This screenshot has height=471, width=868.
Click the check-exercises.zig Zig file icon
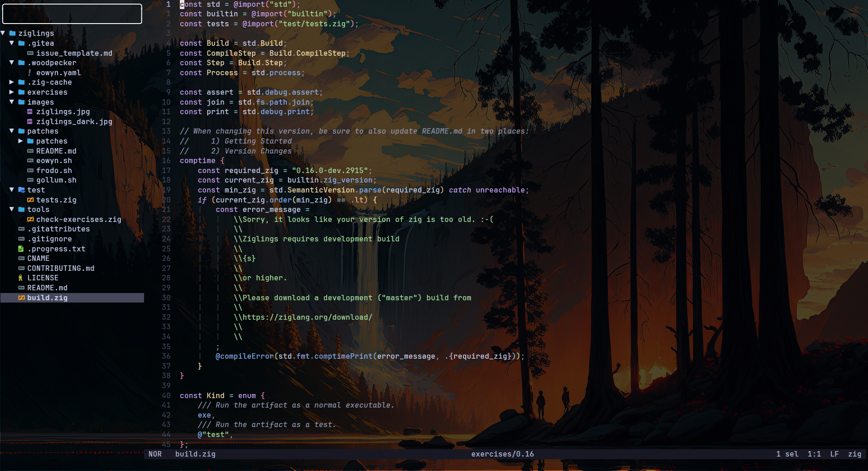click(30, 219)
